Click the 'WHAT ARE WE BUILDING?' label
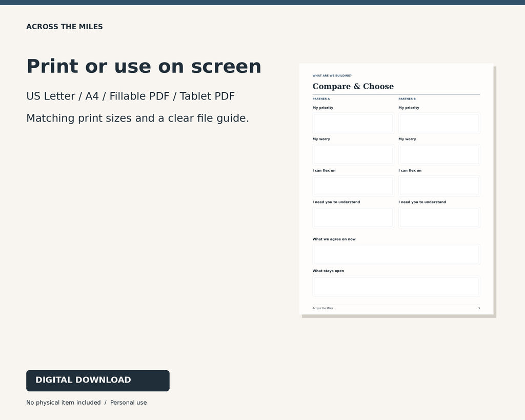Viewport: 525px width, 420px height. (332, 76)
